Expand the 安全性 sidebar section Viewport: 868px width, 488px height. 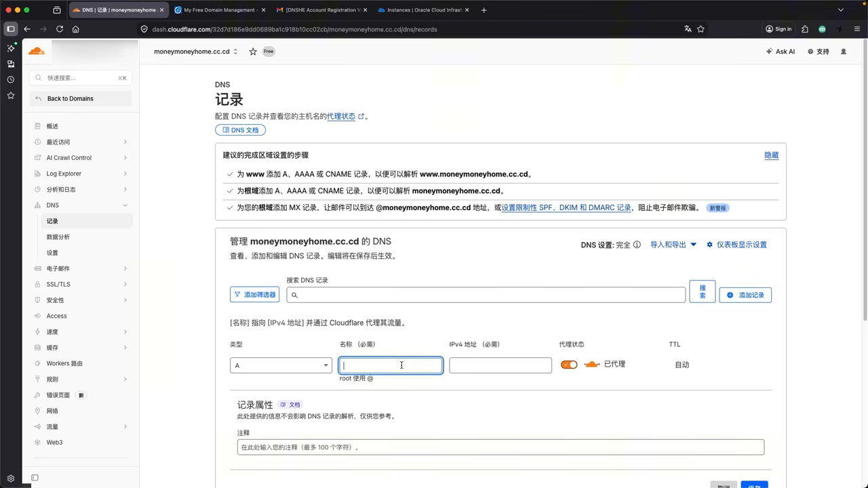[x=81, y=300]
